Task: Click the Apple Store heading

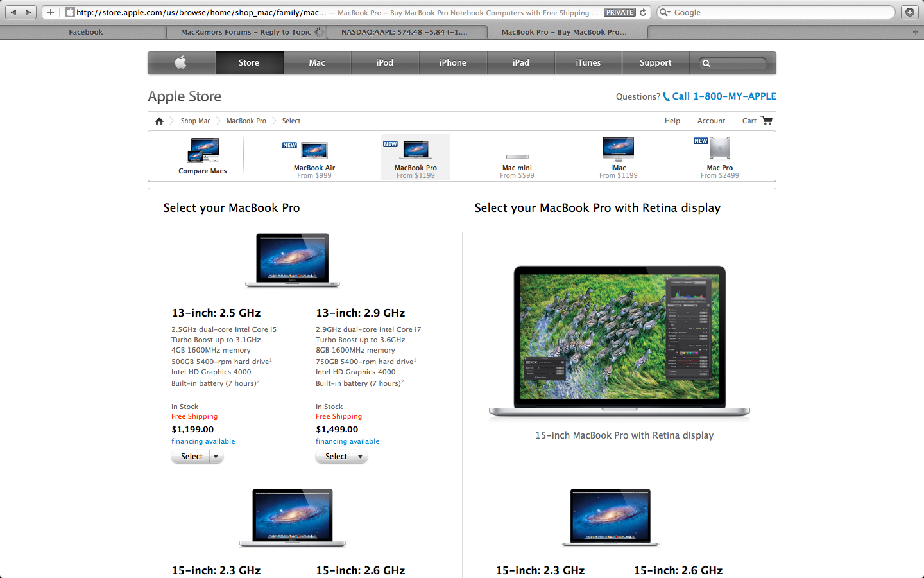Action: coord(185,96)
